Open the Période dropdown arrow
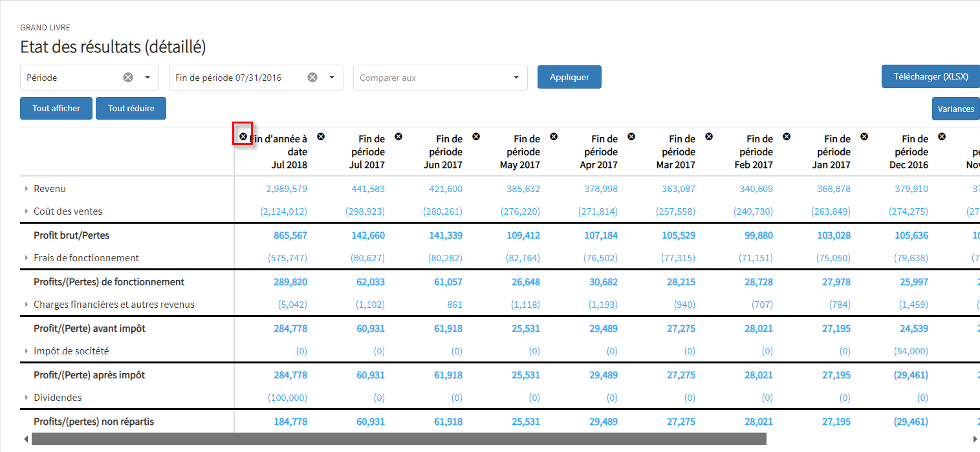Viewport: 980px width, 452px height. coord(147,78)
